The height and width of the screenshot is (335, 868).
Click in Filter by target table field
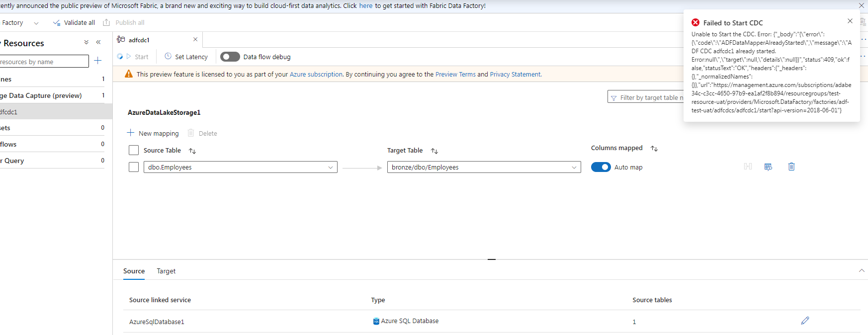[x=646, y=97]
